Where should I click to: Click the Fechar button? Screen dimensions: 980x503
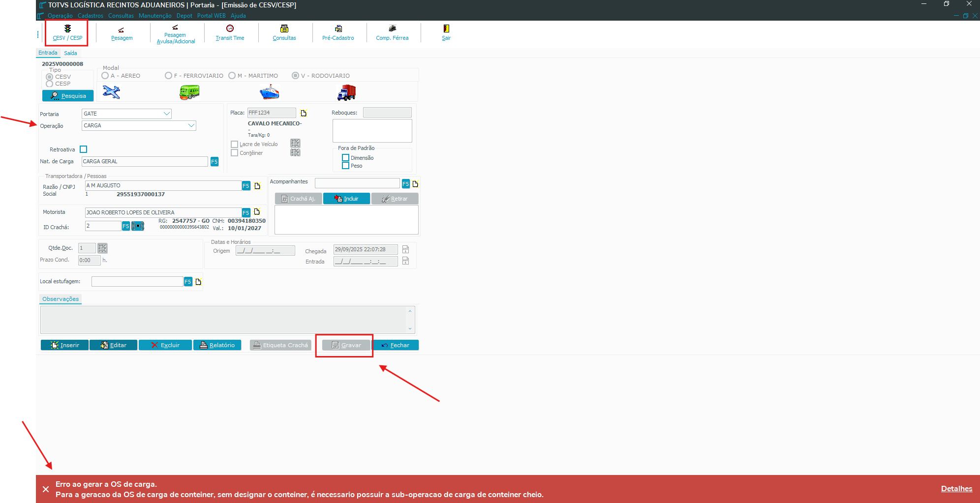point(396,345)
